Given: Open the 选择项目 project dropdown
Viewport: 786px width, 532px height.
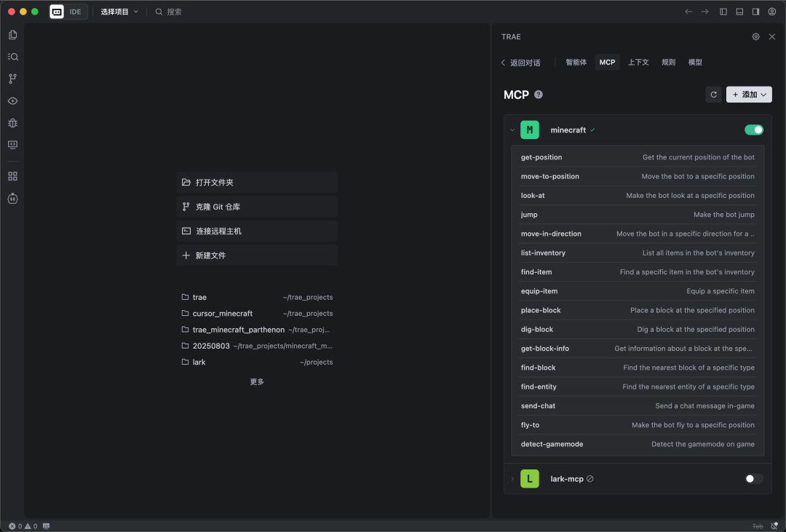Looking at the screenshot, I should (119, 12).
